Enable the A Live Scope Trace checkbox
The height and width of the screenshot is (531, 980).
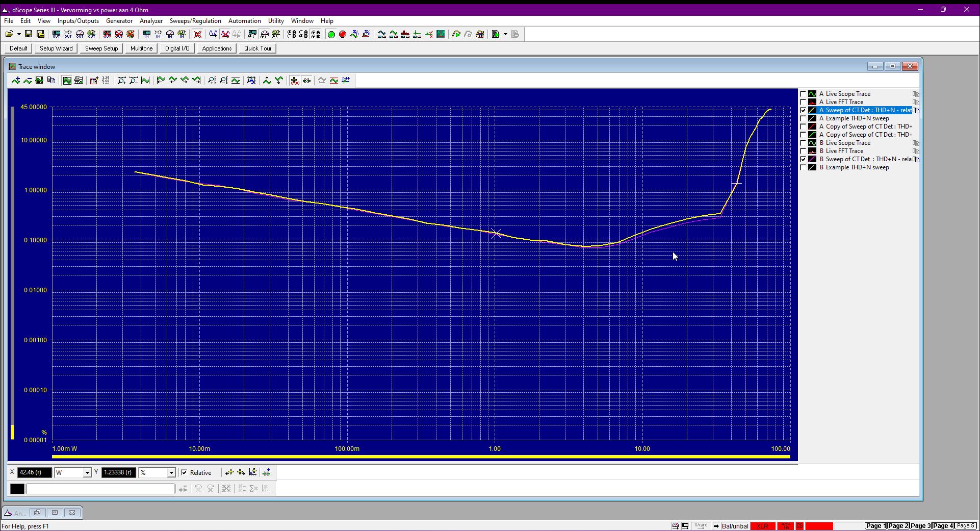click(x=804, y=94)
